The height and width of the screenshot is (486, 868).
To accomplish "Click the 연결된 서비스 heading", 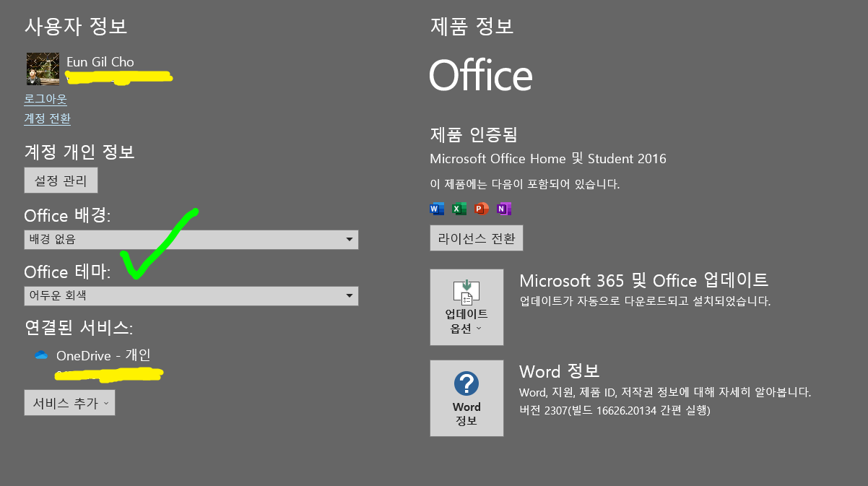I will pos(79,327).
